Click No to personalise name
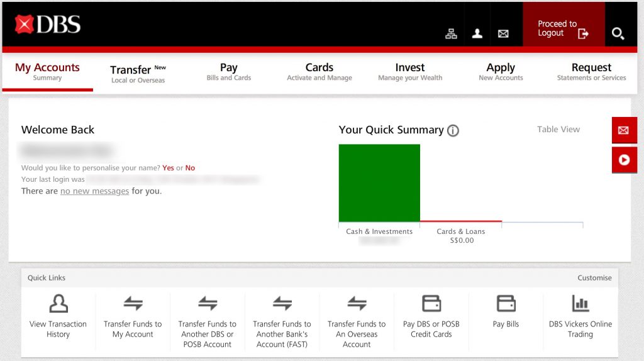This screenshot has width=644, height=361. 190,167
